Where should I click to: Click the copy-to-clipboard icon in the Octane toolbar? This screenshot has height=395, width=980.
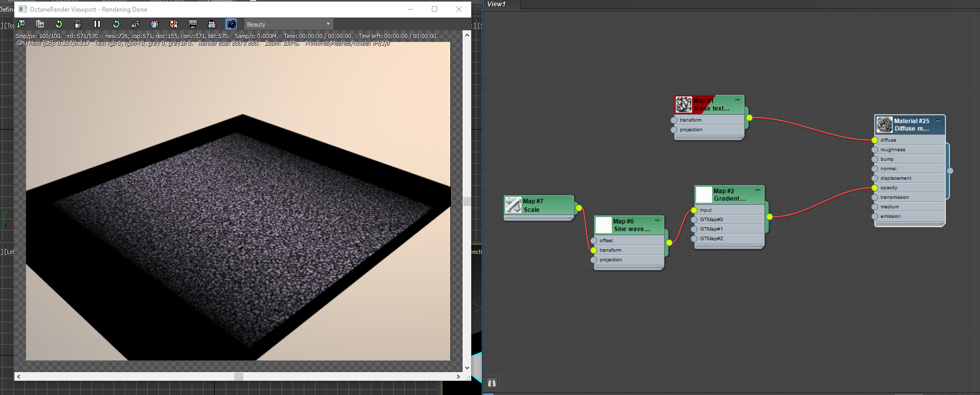coord(40,24)
